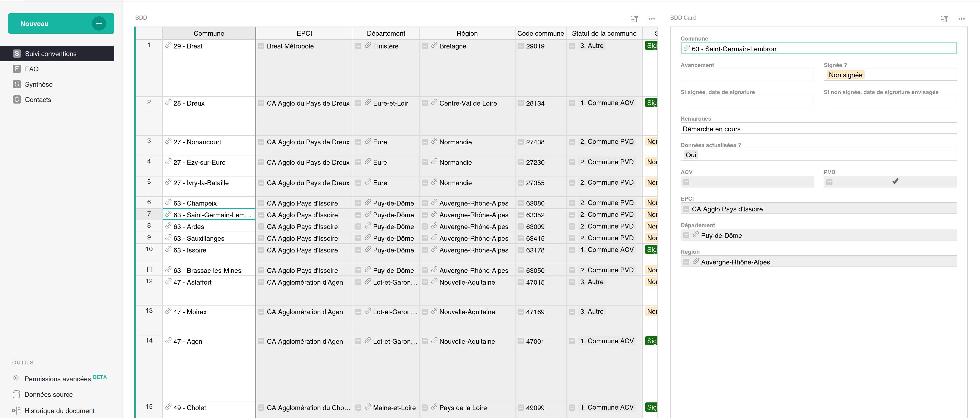Open record card icon beside Brest Métropole

[261, 46]
